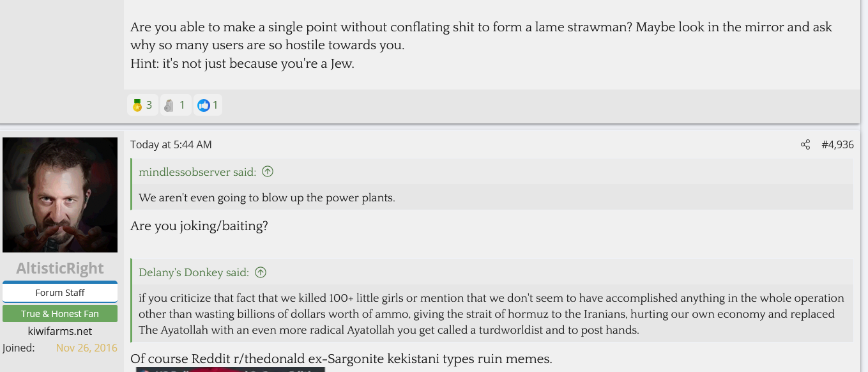Click the kiwifarms.net text under user badges
Screen dimensions: 868x372
tap(60, 331)
